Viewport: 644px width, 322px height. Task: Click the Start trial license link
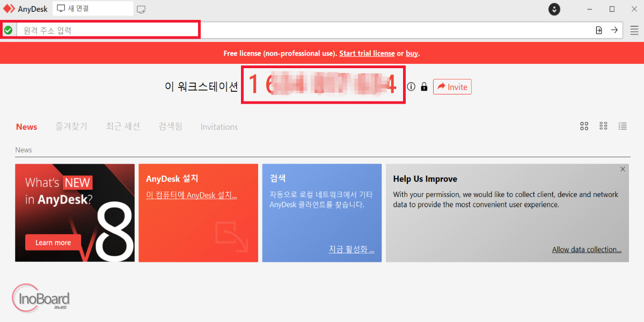(367, 54)
